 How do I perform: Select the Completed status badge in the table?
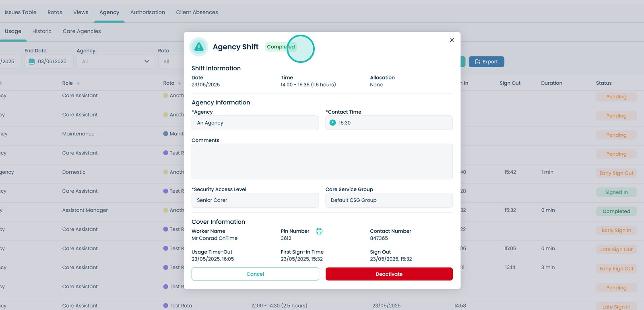coord(616,211)
